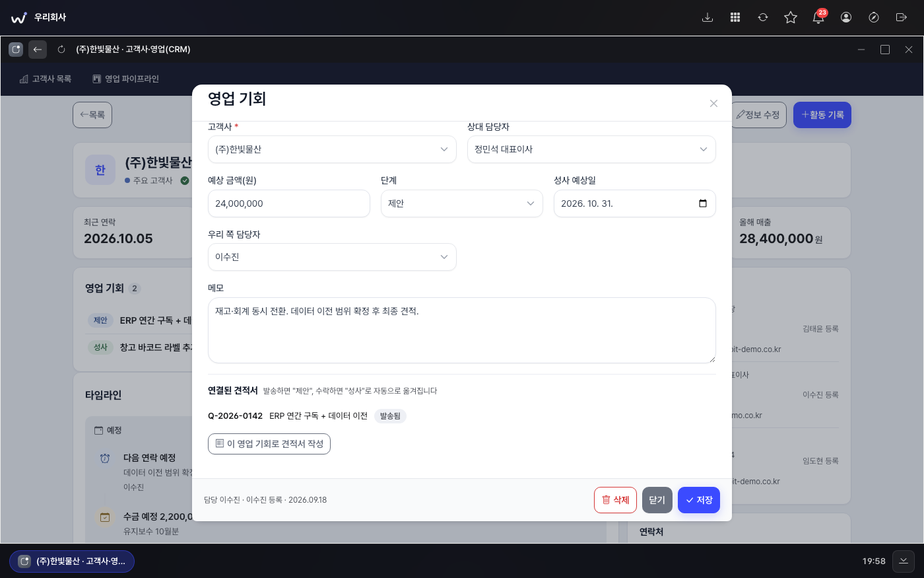Click the 19:58 clock in taskbar
This screenshot has width=924, height=578.
(874, 561)
